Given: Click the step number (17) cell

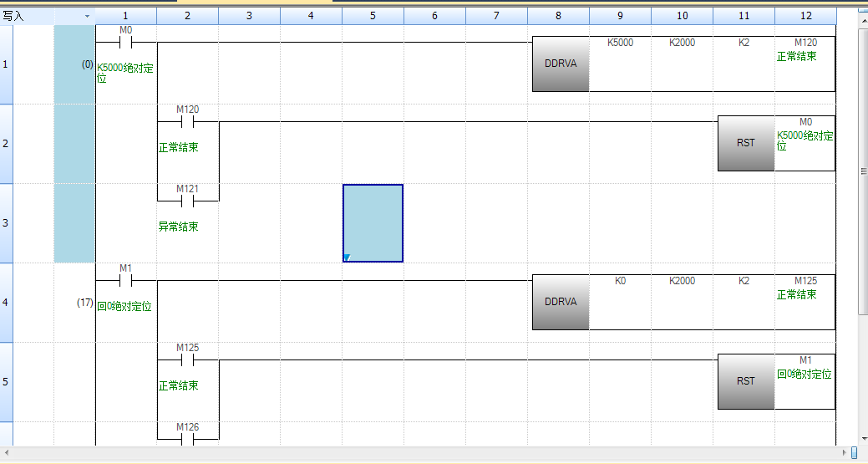Looking at the screenshot, I should point(84,303).
